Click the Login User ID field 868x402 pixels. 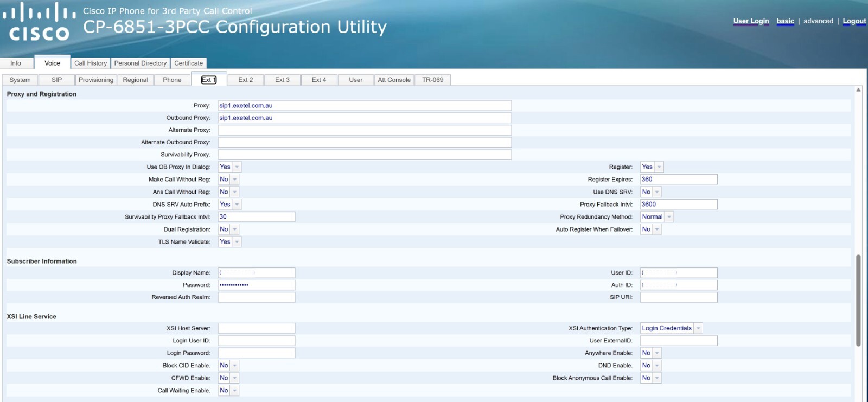pyautogui.click(x=257, y=341)
